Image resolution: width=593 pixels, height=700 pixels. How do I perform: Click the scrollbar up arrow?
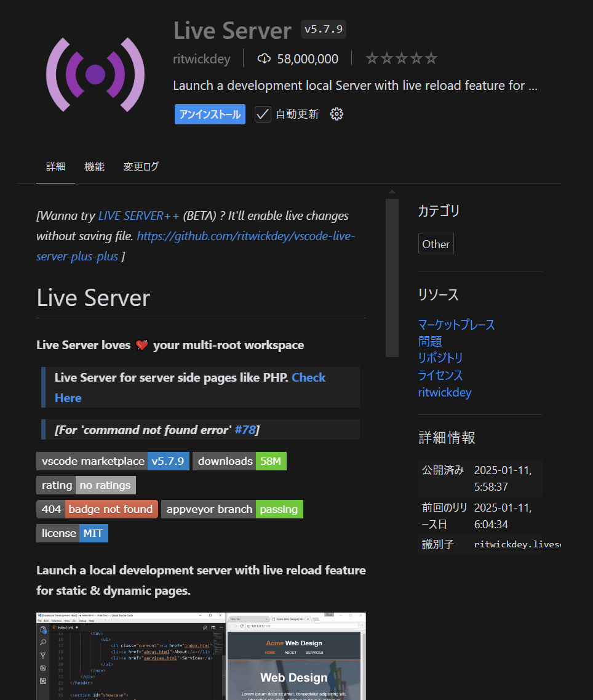click(392, 192)
